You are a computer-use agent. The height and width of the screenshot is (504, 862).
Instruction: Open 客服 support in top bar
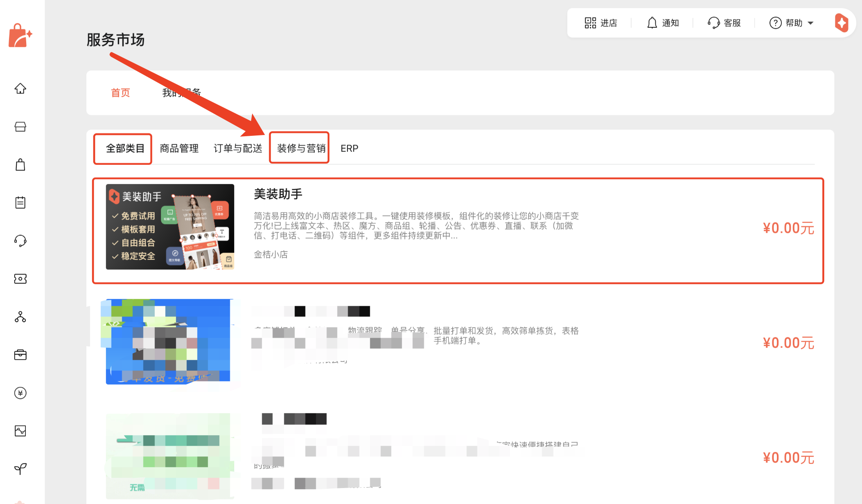click(724, 23)
